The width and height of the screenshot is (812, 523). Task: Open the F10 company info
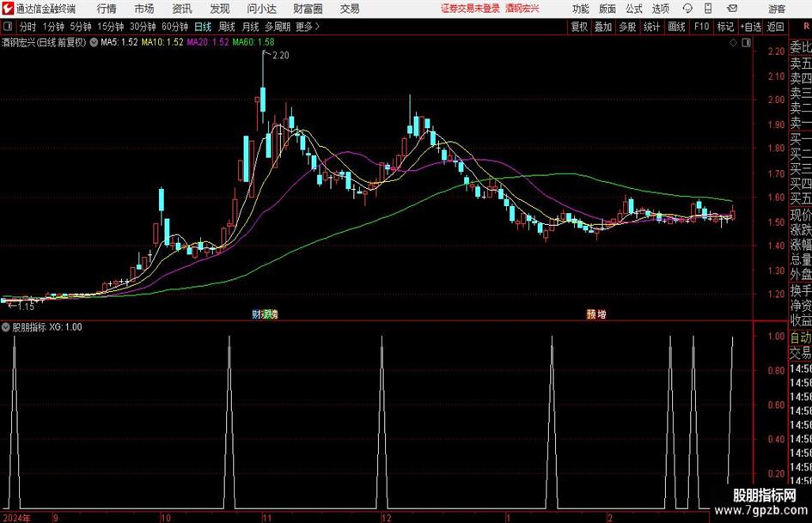tap(701, 27)
